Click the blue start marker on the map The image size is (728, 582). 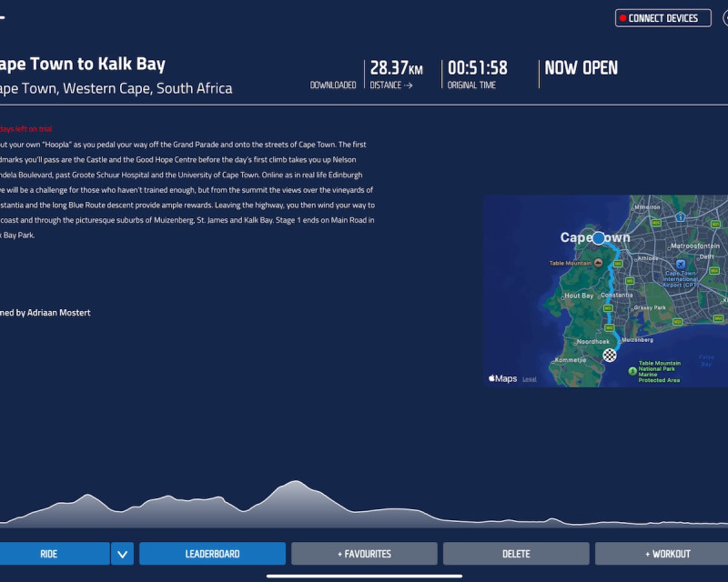pos(598,238)
